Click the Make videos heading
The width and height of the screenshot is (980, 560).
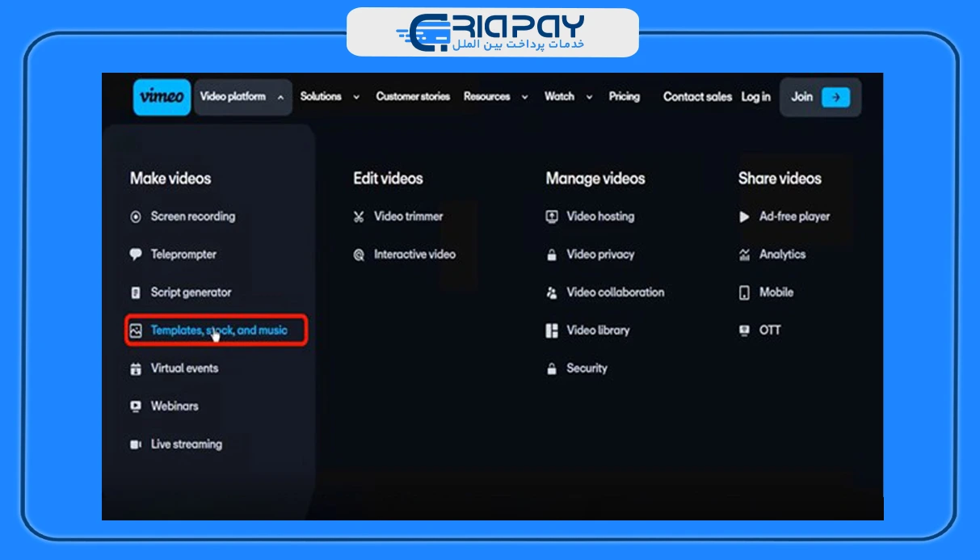pyautogui.click(x=170, y=179)
